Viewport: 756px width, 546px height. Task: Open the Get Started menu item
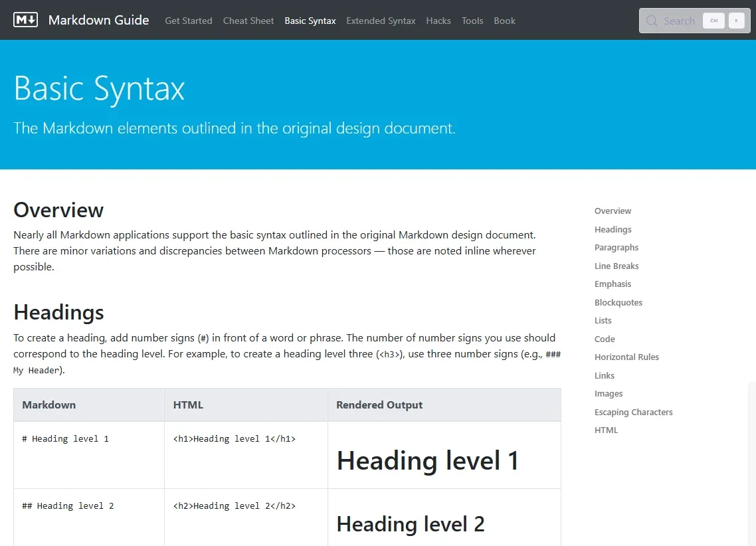[189, 21]
